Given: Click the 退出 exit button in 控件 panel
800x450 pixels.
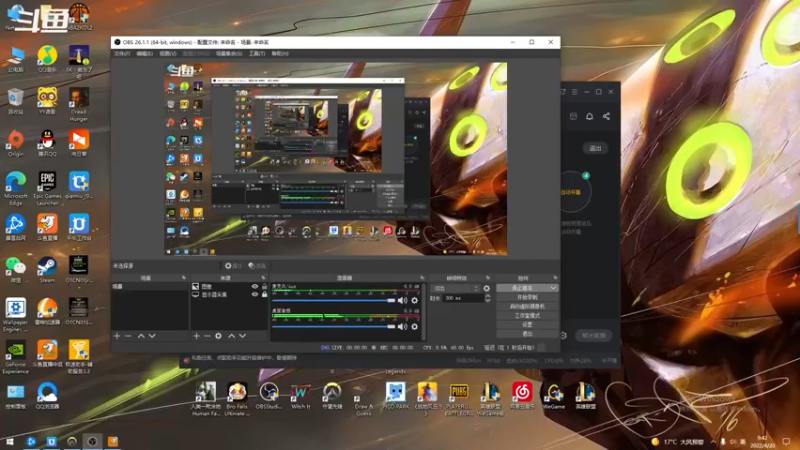Looking at the screenshot, I should pos(527,334).
